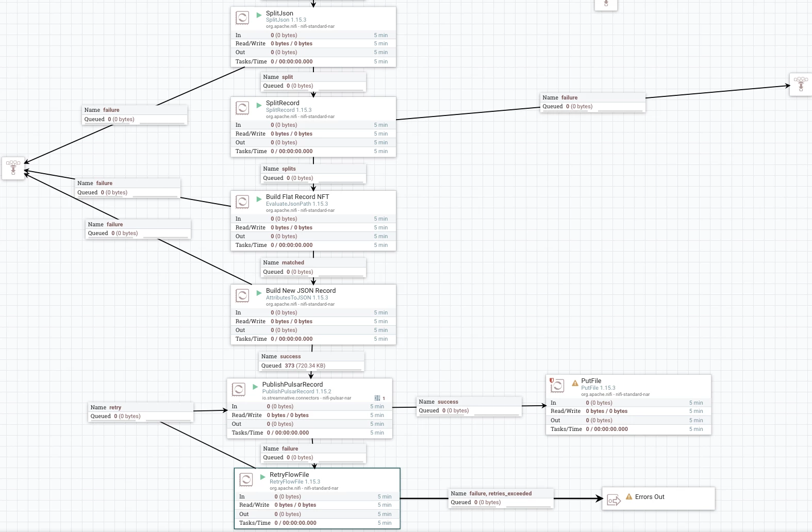This screenshot has height=532, width=812.
Task: Click the Build New JSON Record processor icon
Action: [x=242, y=295]
